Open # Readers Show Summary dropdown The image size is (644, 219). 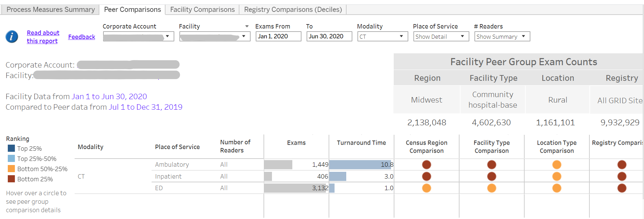(502, 36)
